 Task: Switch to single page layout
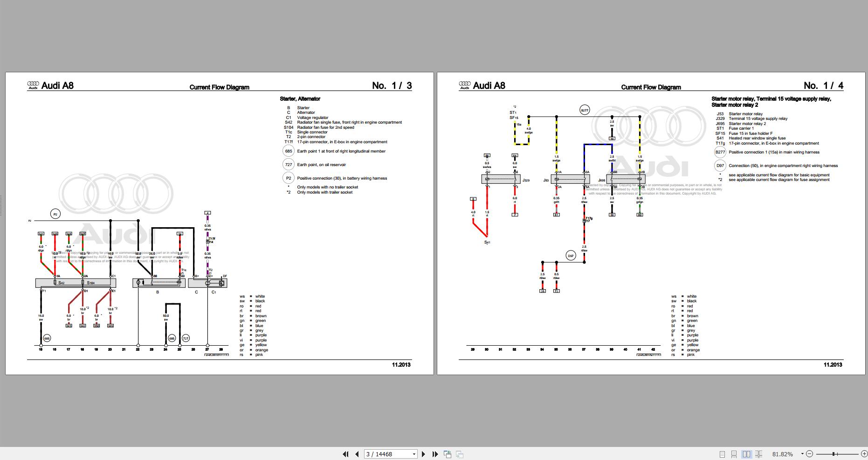(x=722, y=454)
